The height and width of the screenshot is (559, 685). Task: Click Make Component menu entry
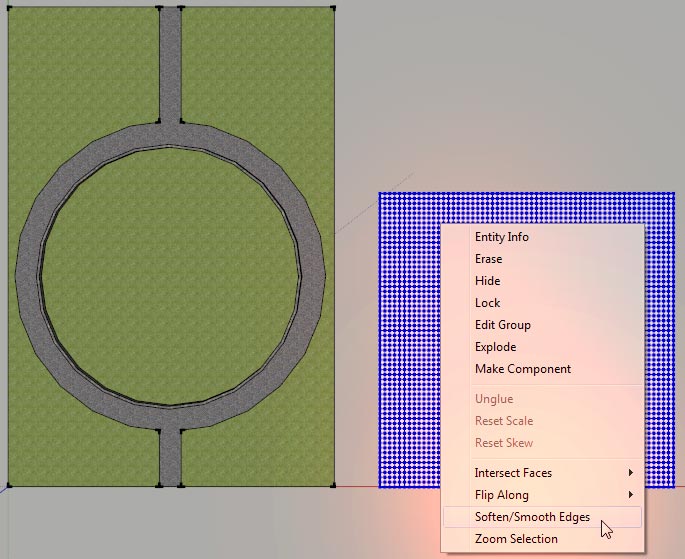click(x=523, y=369)
